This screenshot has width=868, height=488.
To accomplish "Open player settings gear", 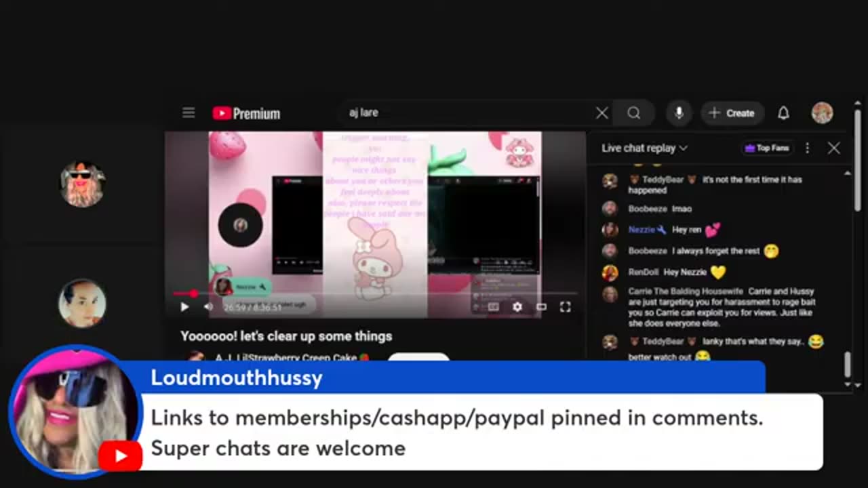I will pyautogui.click(x=517, y=307).
